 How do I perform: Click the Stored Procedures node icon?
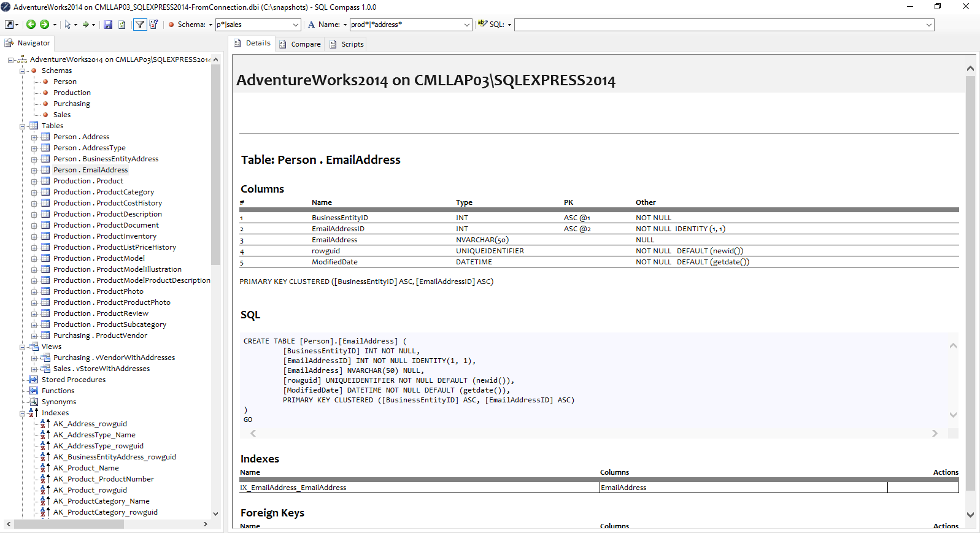(34, 380)
